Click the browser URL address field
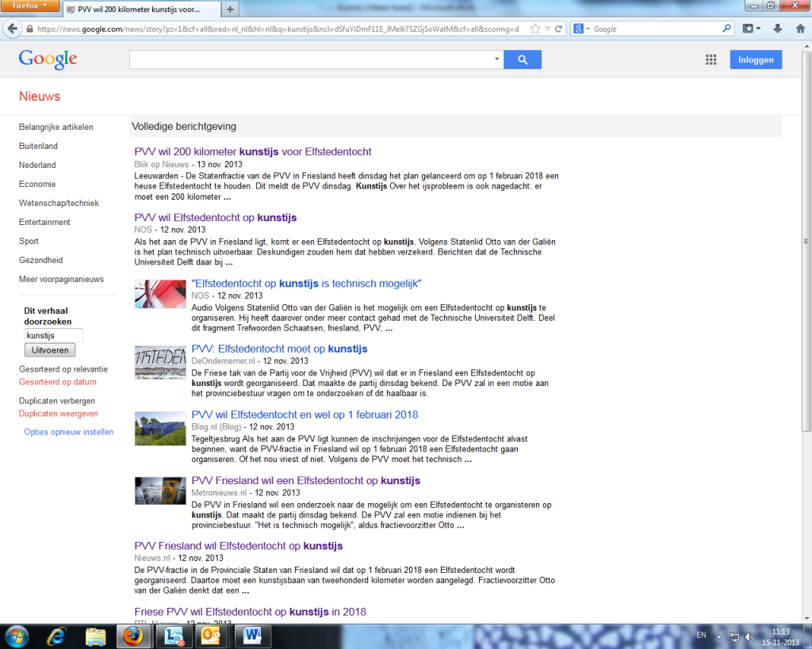 [x=278, y=29]
